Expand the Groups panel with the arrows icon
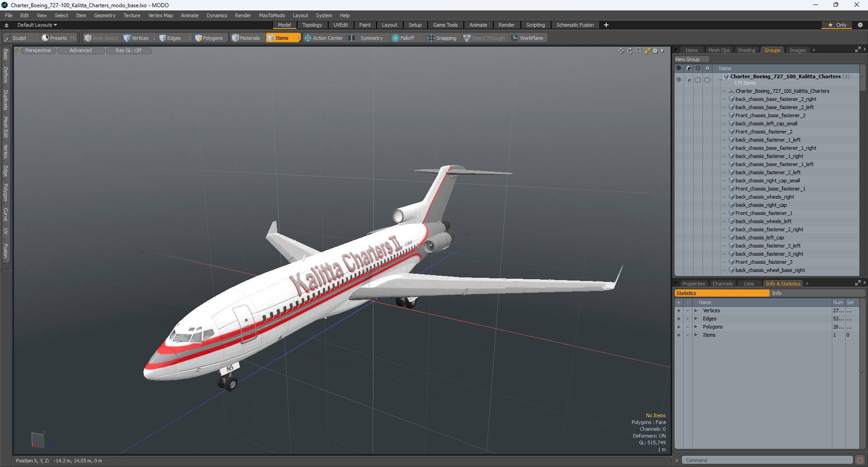This screenshot has height=467, width=868. click(x=858, y=50)
